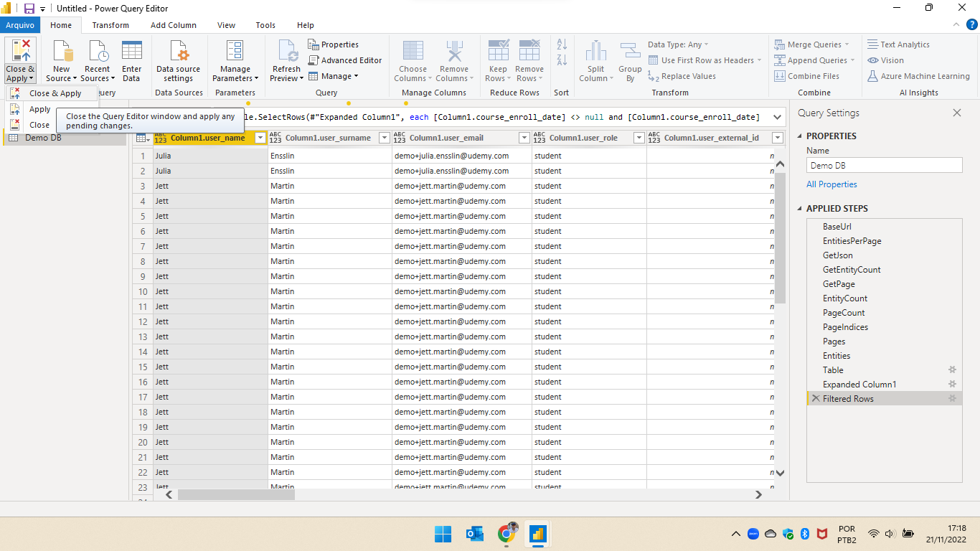The image size is (980, 551).
Task: Select the Demo DB query
Action: coord(64,138)
